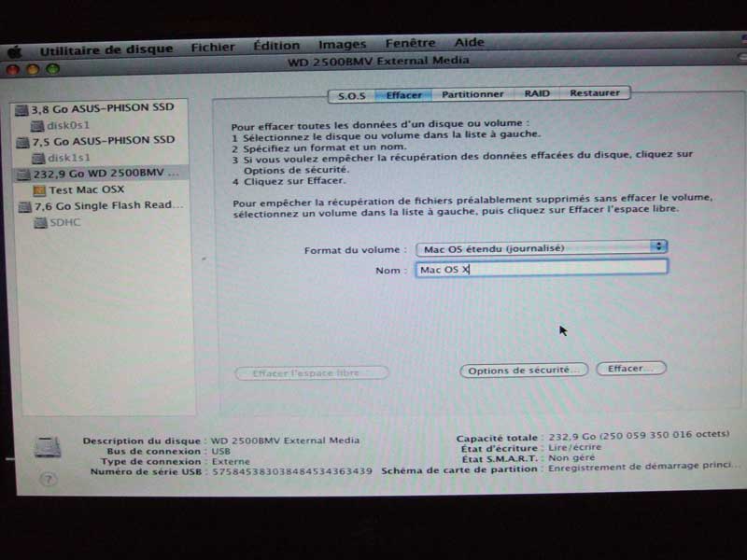Open the Utilitaire de disque menu
The width and height of the screenshot is (747, 560).
pyautogui.click(x=106, y=49)
